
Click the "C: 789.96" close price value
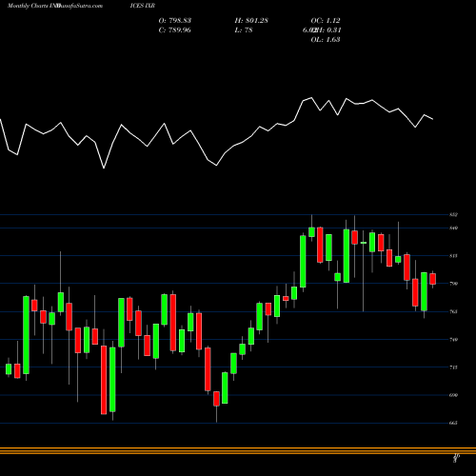[x=174, y=30]
